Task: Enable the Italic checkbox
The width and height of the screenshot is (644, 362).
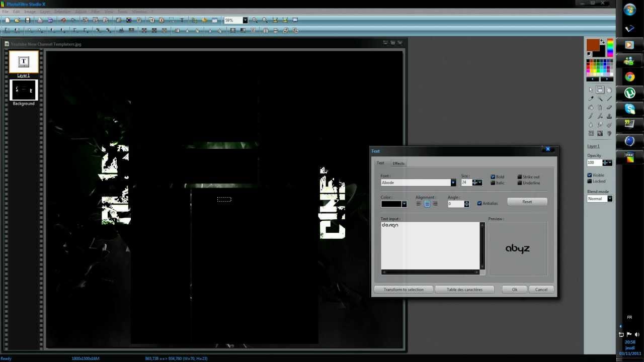Action: [x=493, y=183]
